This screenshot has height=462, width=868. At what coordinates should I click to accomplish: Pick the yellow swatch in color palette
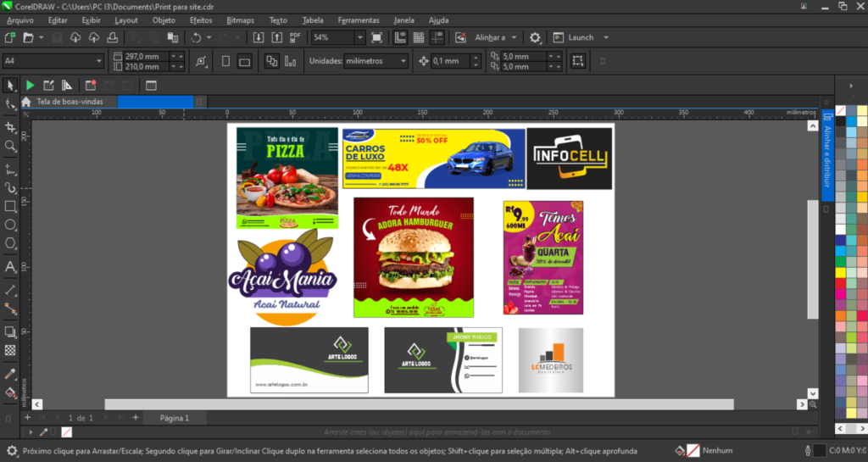(840, 273)
